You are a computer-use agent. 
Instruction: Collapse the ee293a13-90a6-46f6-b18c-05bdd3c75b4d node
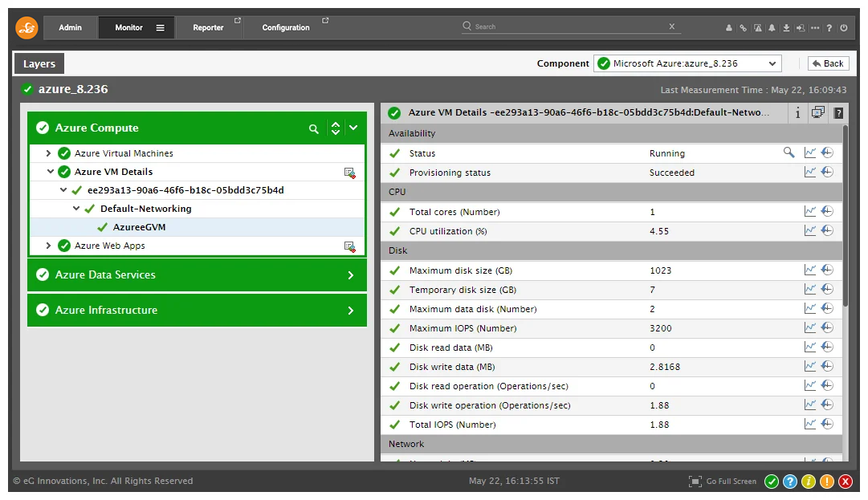click(63, 189)
